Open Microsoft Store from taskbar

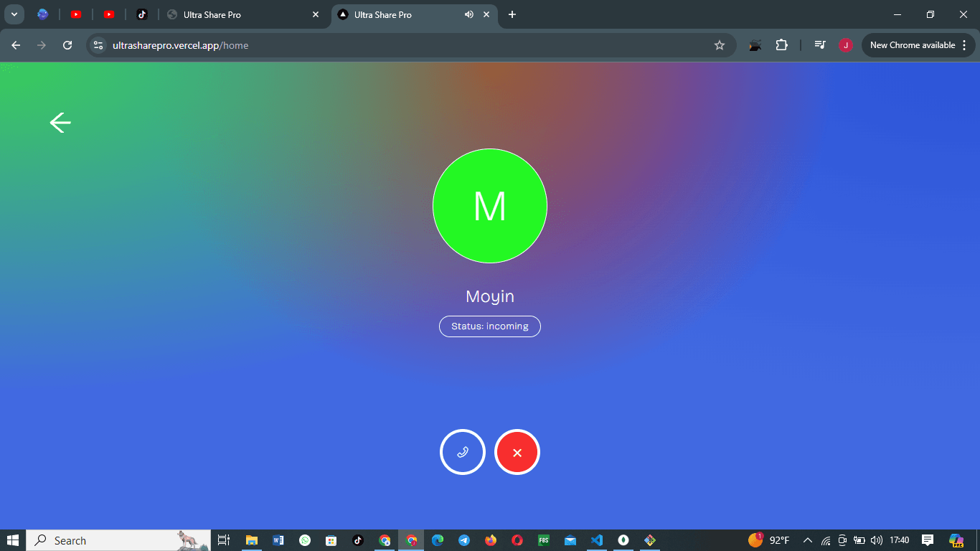331,540
